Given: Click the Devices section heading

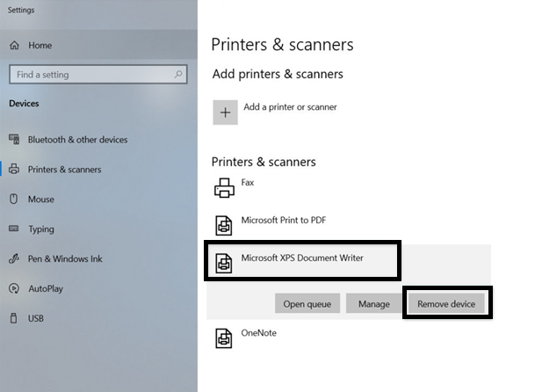Looking at the screenshot, I should tap(24, 103).
